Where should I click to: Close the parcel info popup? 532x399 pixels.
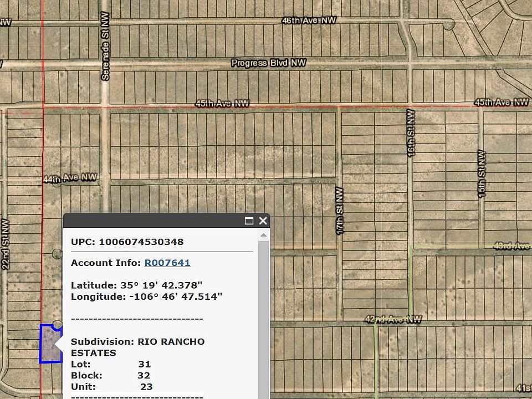coord(263,221)
